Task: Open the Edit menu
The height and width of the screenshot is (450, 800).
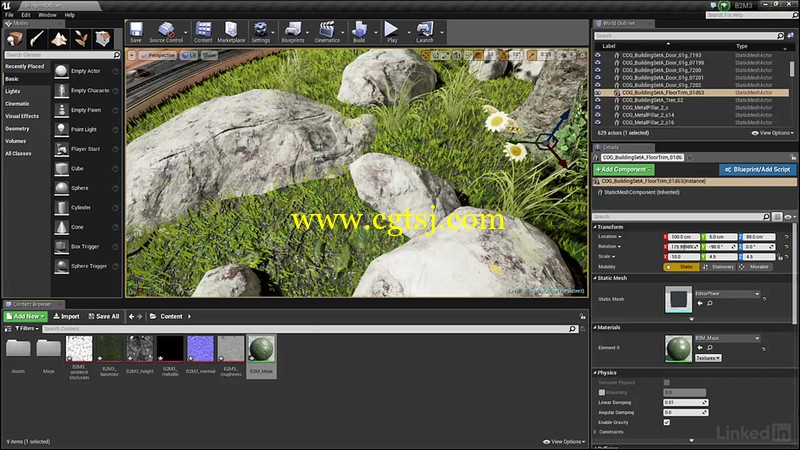Action: click(26, 15)
